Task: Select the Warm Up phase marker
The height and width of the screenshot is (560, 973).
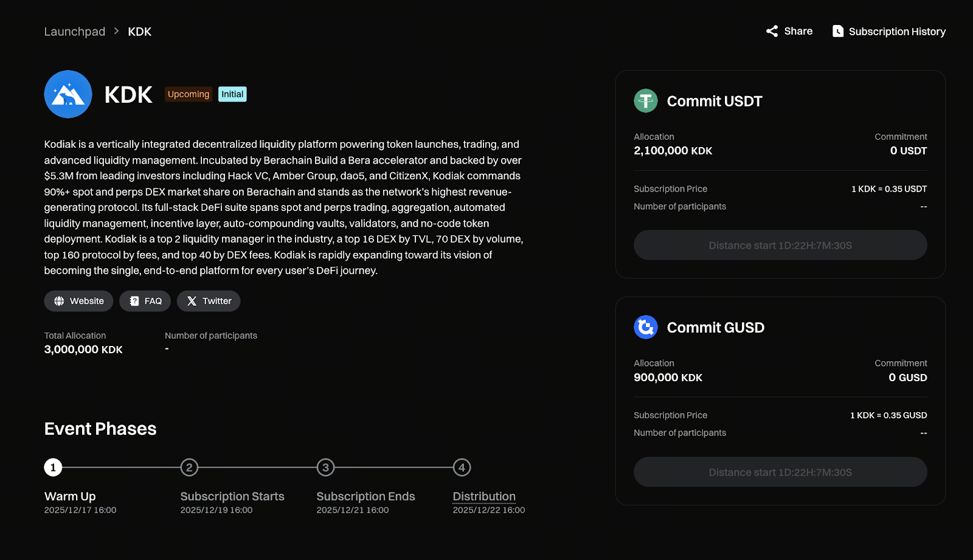Action: (53, 468)
